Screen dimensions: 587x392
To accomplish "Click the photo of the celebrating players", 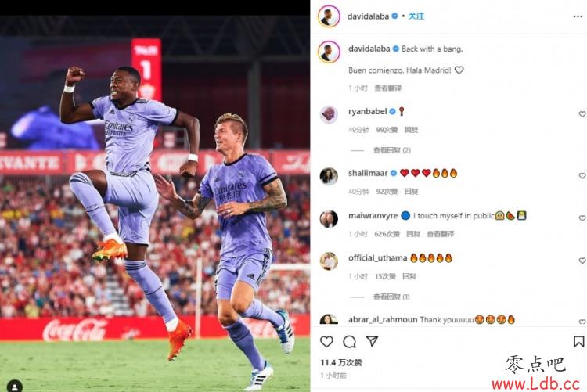I will click(155, 202).
